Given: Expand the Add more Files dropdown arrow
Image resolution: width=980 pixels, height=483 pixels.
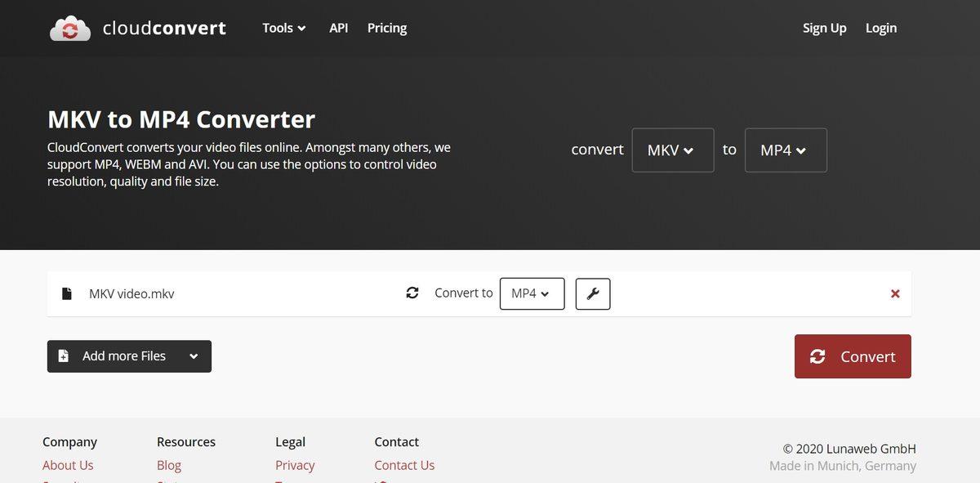Looking at the screenshot, I should (194, 356).
